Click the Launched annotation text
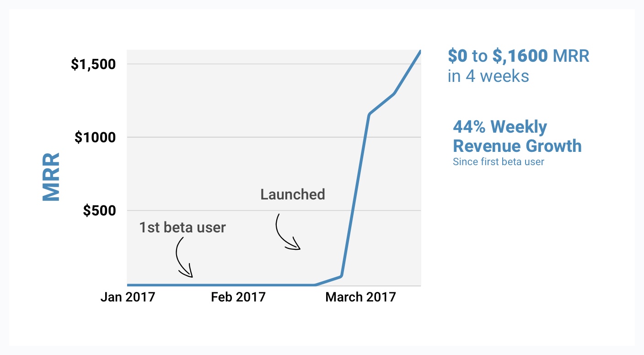This screenshot has height=355, width=644. coord(293,194)
